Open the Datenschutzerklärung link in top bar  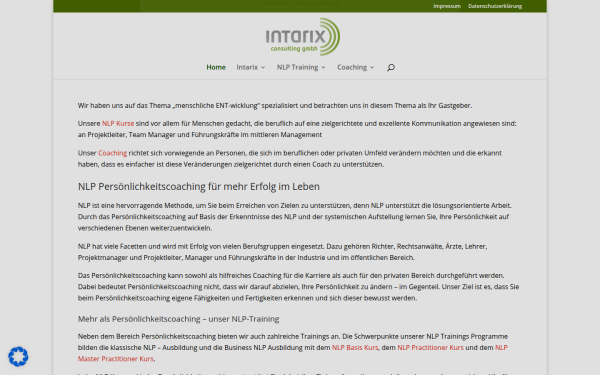point(495,6)
